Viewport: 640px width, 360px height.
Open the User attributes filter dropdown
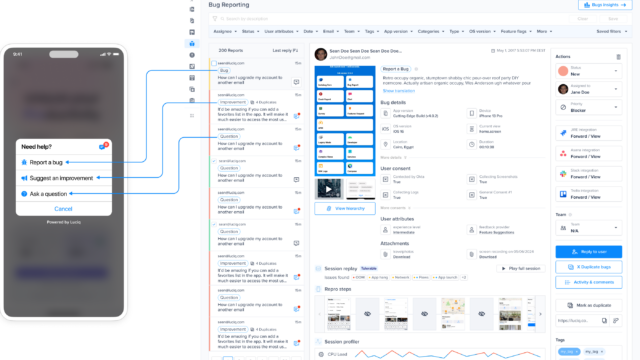[281, 31]
